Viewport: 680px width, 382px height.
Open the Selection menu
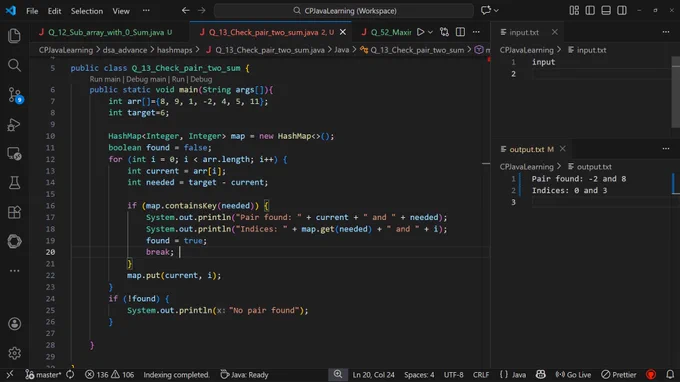pyautogui.click(x=87, y=11)
